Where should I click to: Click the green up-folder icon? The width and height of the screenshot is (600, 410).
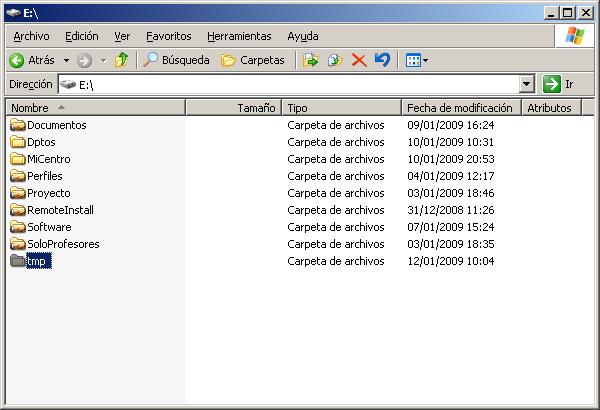click(x=121, y=60)
